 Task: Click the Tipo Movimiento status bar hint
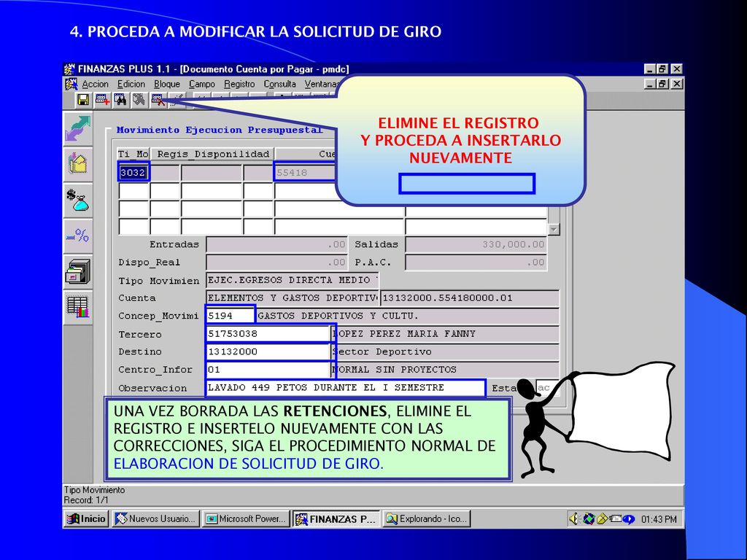(94, 490)
